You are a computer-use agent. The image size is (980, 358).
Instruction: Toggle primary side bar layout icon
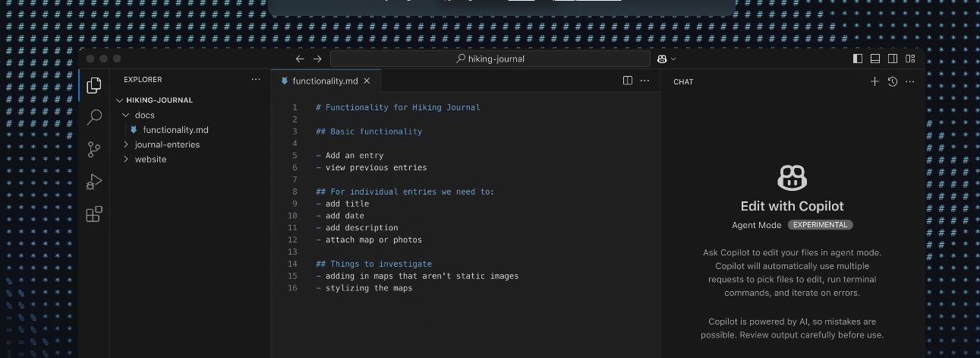click(858, 59)
